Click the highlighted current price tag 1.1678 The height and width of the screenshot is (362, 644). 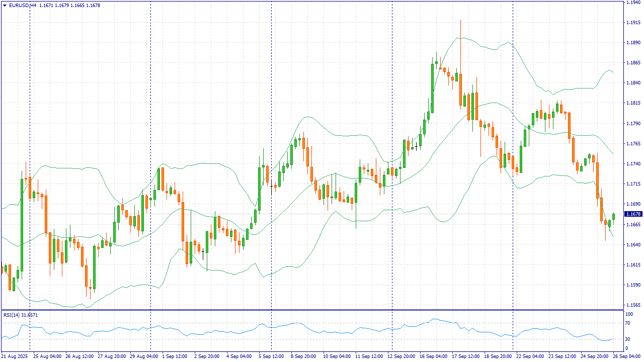point(633,214)
